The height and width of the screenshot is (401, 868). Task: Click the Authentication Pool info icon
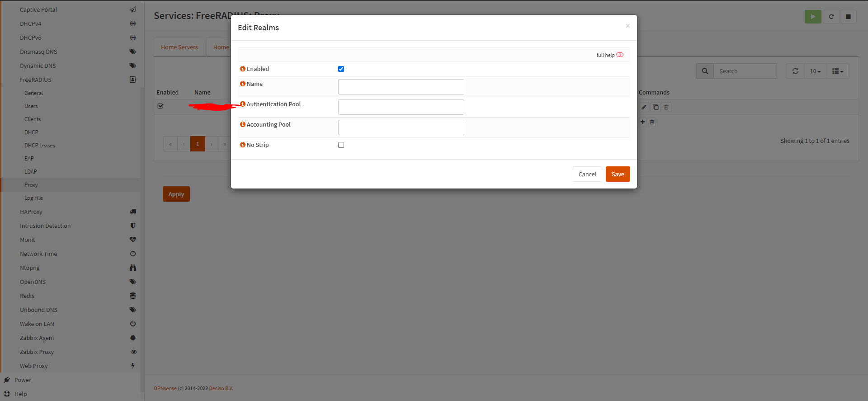(x=243, y=104)
